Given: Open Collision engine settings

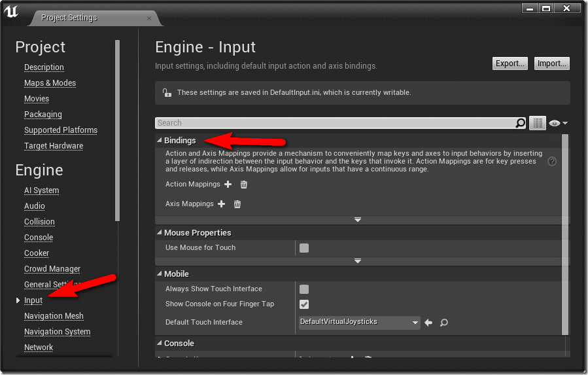Looking at the screenshot, I should point(39,222).
